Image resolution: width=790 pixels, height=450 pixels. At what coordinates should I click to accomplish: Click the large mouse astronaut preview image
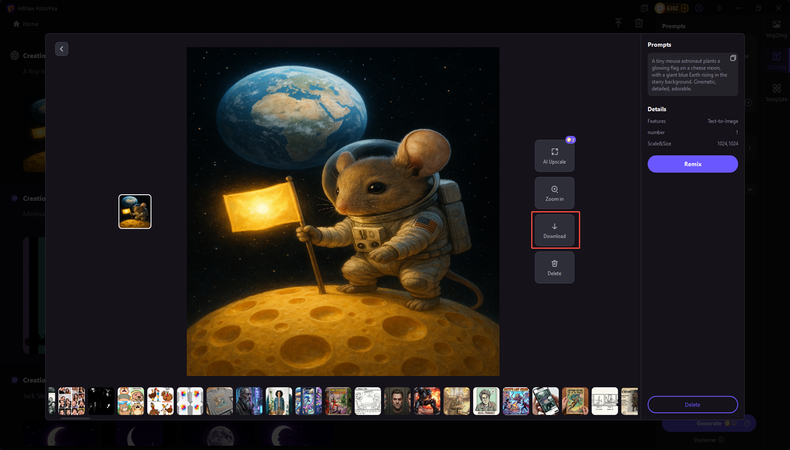pos(342,211)
